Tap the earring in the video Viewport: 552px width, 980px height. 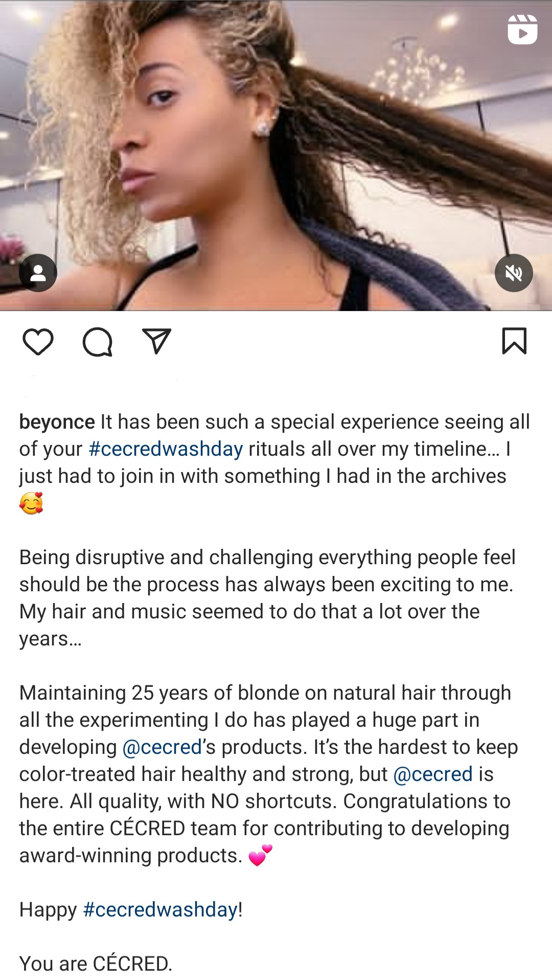263,127
